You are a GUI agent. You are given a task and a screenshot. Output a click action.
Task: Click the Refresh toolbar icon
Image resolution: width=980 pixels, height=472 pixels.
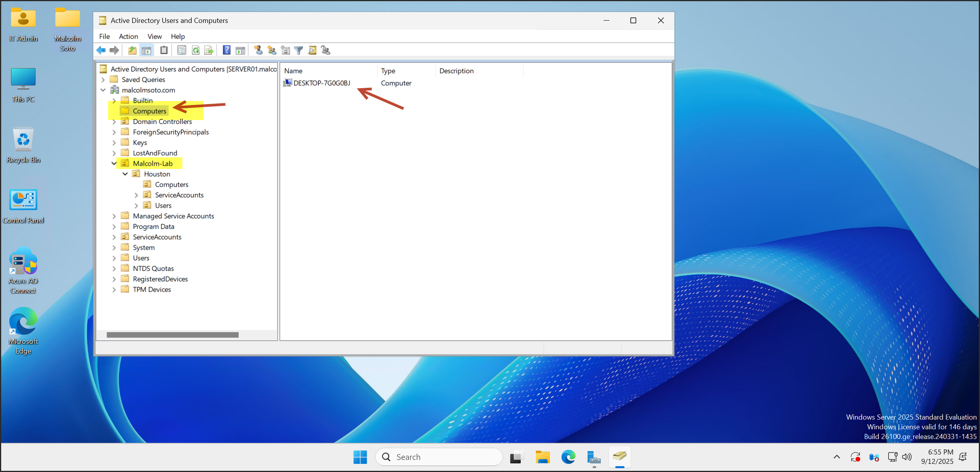click(x=196, y=50)
